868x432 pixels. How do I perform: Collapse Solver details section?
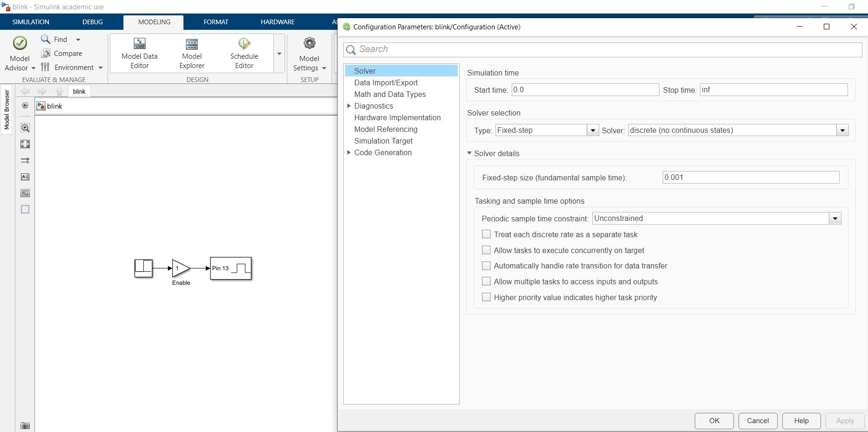[x=469, y=153]
